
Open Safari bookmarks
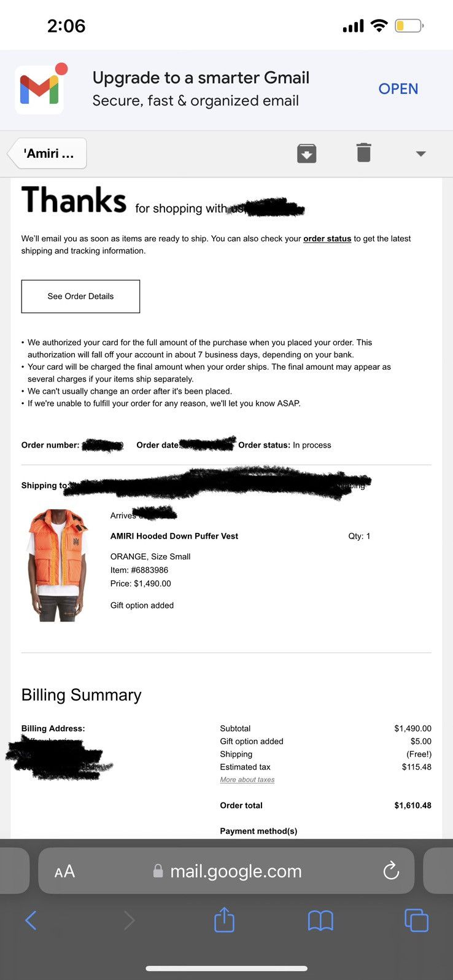[x=320, y=920]
